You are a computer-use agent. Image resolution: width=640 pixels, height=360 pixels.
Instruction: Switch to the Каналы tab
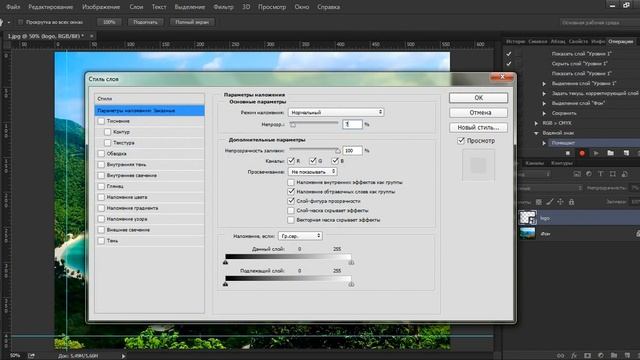coord(534,163)
